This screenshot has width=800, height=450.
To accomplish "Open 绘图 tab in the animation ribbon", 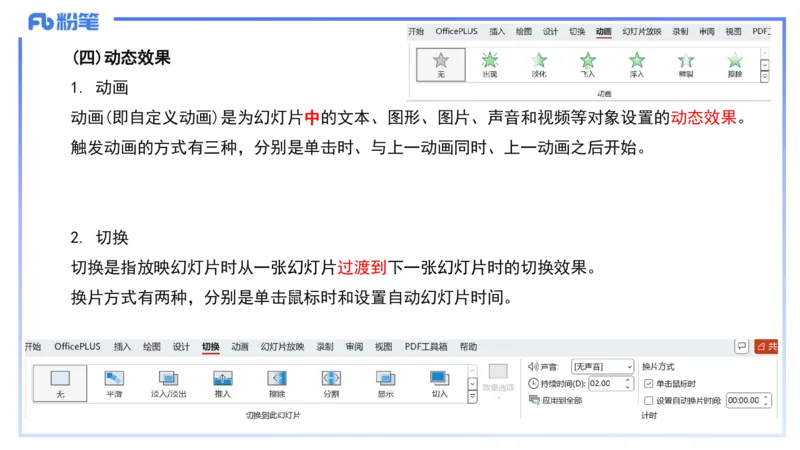I will (523, 32).
